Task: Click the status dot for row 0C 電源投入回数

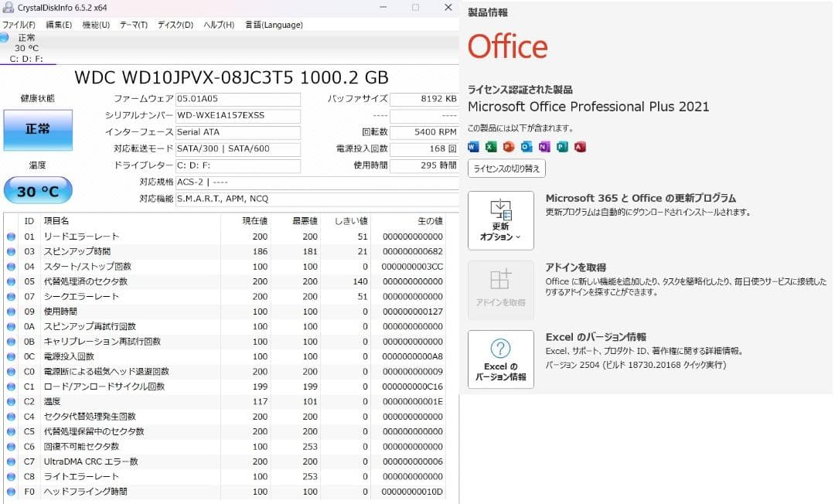Action: point(11,356)
